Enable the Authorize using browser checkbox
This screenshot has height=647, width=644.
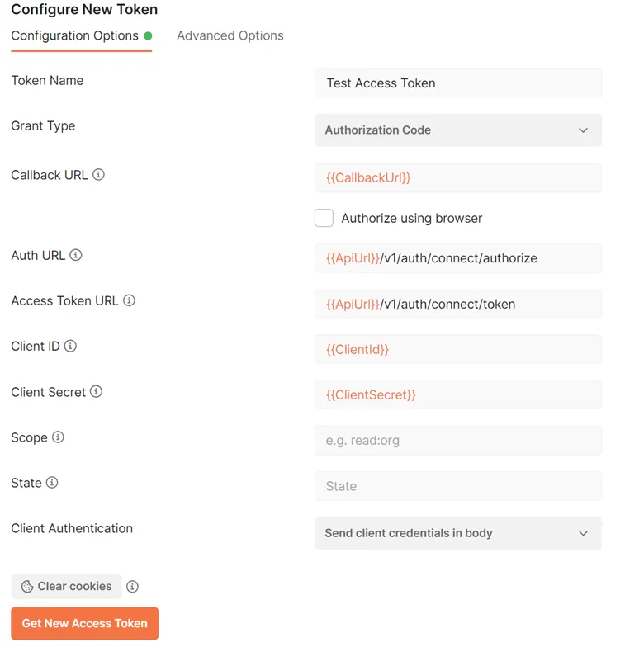coord(324,218)
